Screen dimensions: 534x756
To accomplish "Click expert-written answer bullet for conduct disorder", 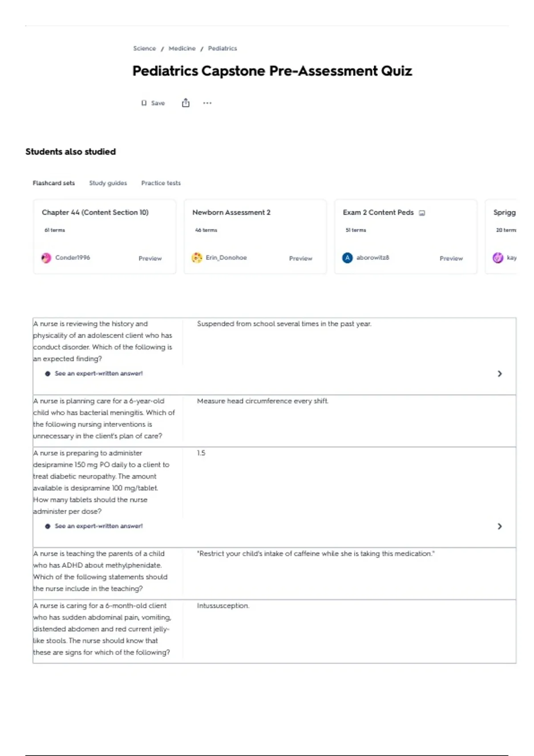I will coord(48,374).
